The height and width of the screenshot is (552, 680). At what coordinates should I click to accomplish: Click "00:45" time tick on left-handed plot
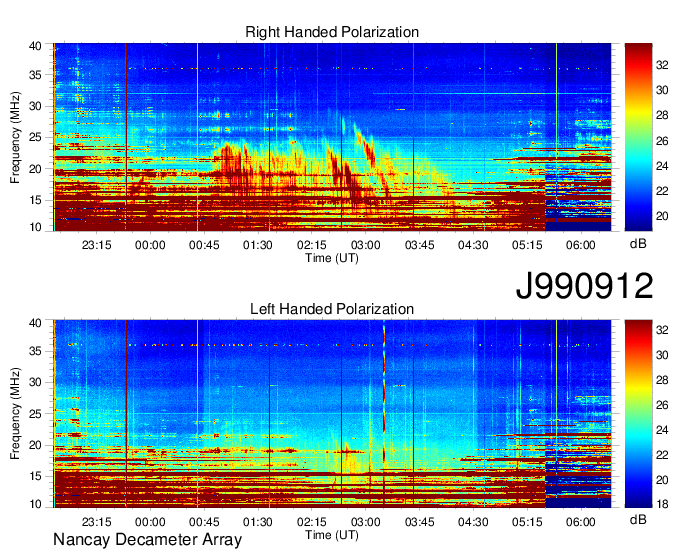(204, 522)
